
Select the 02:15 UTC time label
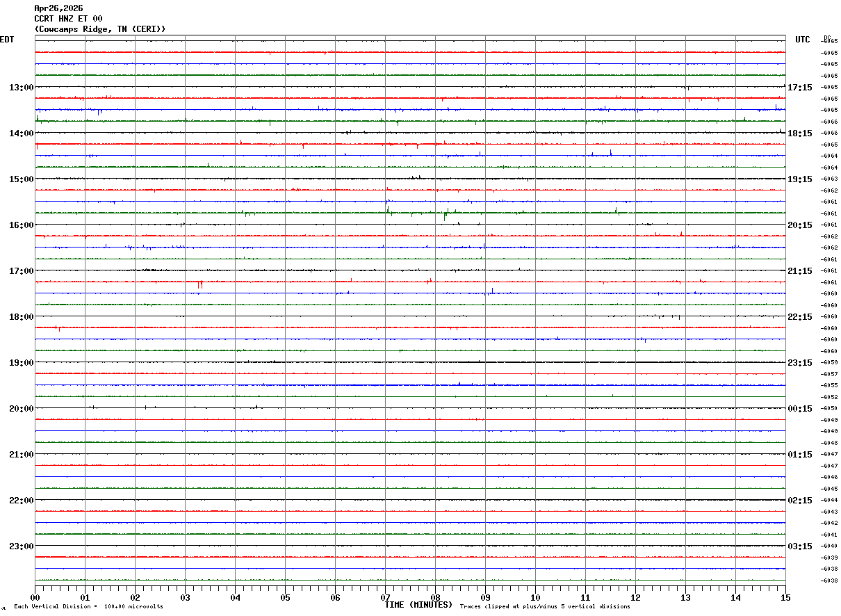pyautogui.click(x=800, y=500)
